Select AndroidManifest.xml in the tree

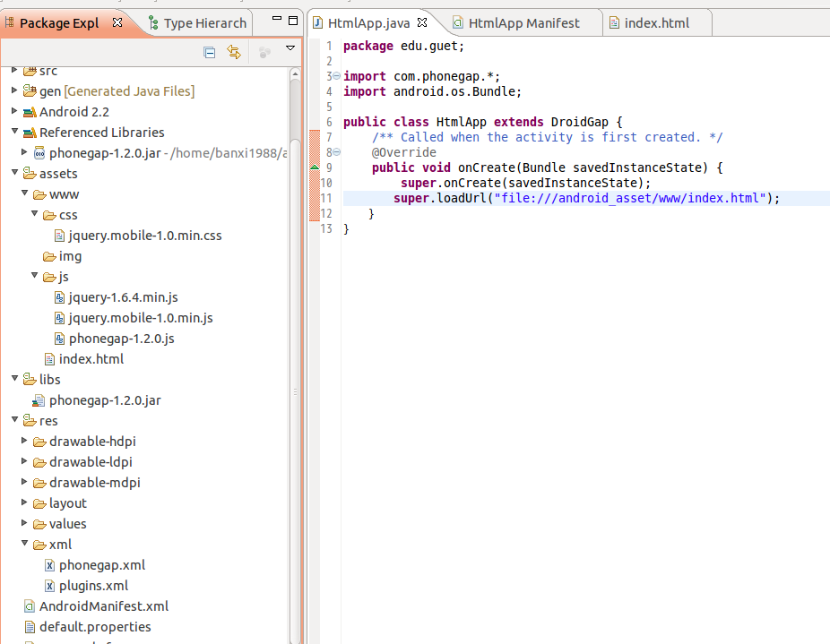(104, 606)
